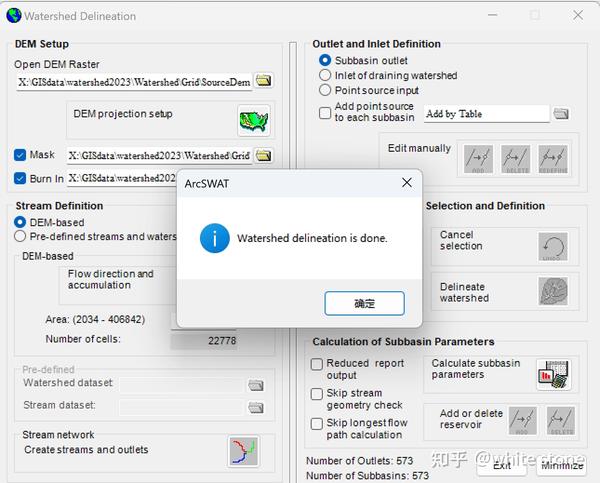Select Pre-defined streams and watersheds option
Image resolution: width=600 pixels, height=483 pixels.
(x=20, y=237)
